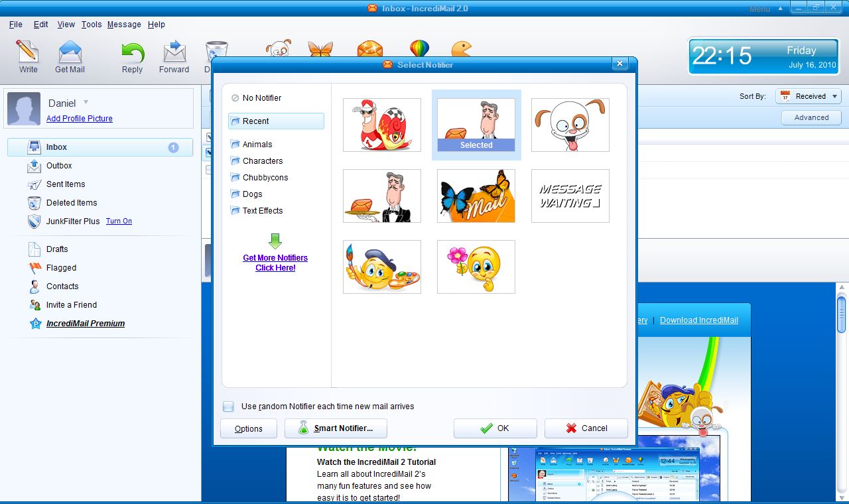Click the Write new email icon
Image resolution: width=849 pixels, height=504 pixels.
click(x=28, y=52)
